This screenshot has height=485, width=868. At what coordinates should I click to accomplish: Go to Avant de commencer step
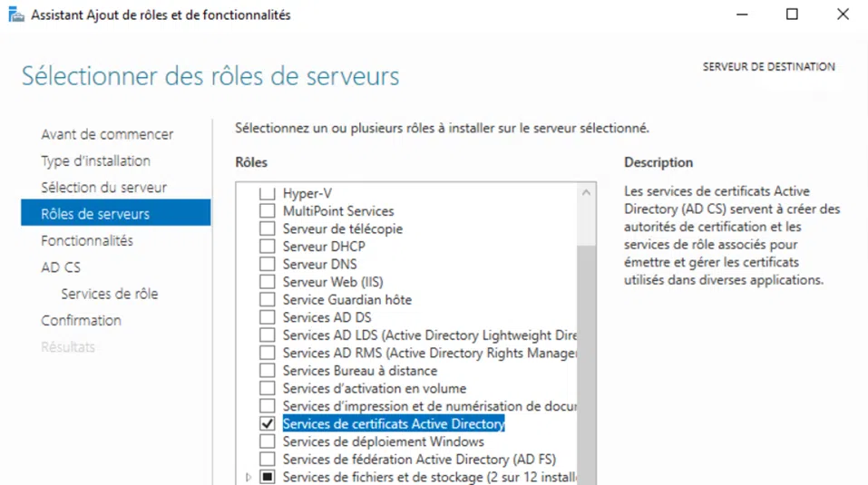point(107,134)
